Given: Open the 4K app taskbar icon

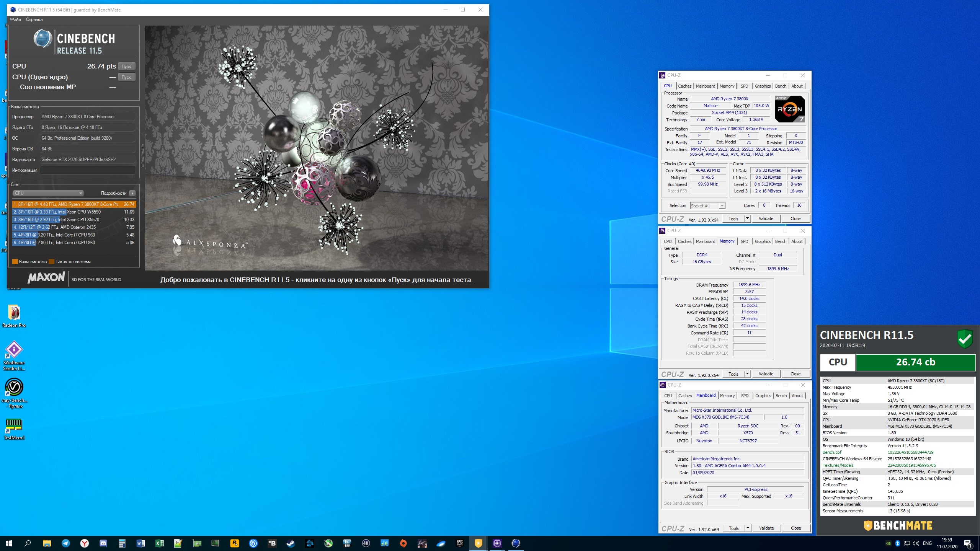Looking at the screenshot, I should (366, 543).
